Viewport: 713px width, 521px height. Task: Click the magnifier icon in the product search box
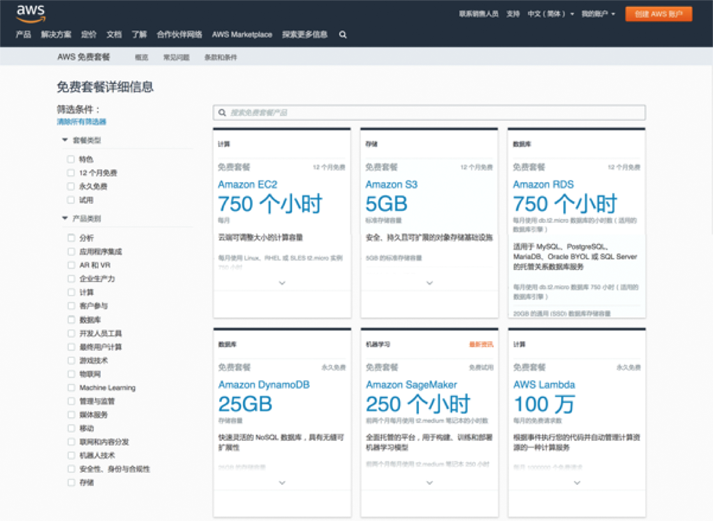click(222, 112)
